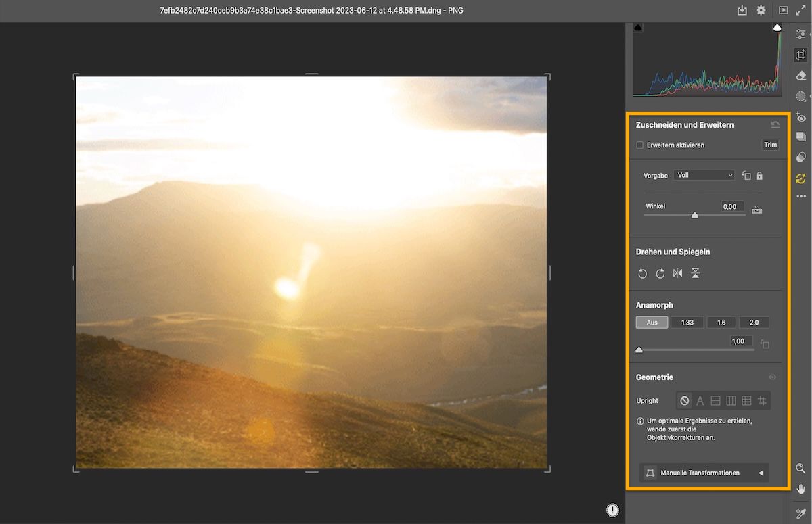Rotate the image left 90 degrees

[642, 273]
